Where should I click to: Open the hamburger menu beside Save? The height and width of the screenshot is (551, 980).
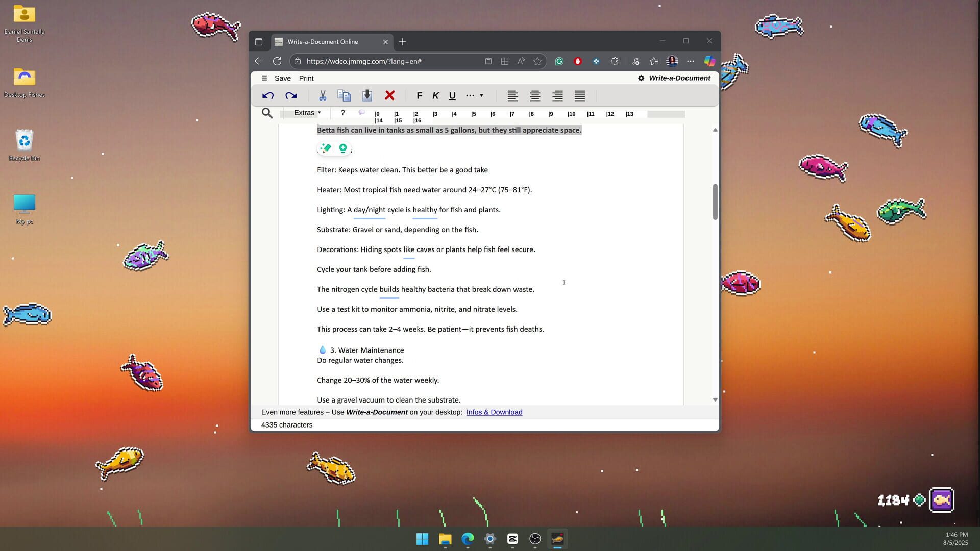click(264, 78)
